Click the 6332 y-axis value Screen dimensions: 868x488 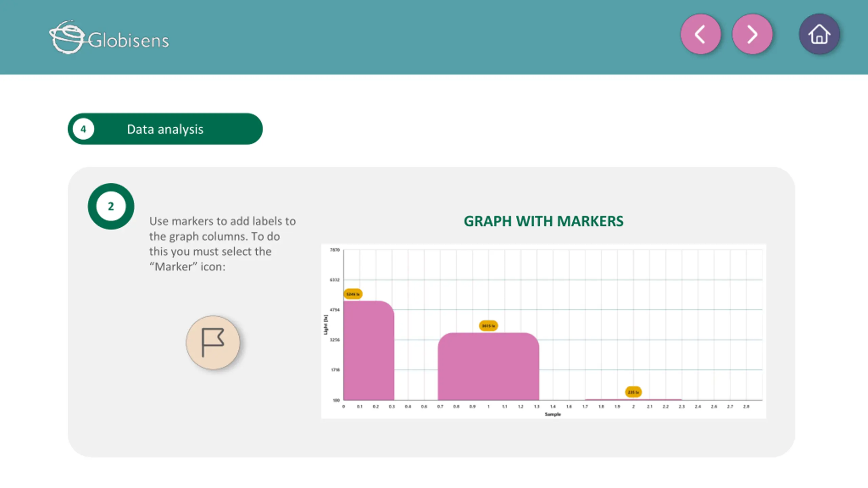(x=335, y=280)
